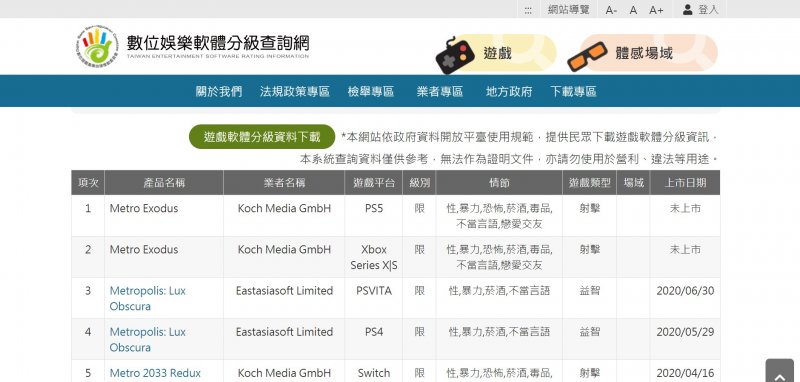
Task: Click the 2020/05/29 release date
Action: click(685, 332)
